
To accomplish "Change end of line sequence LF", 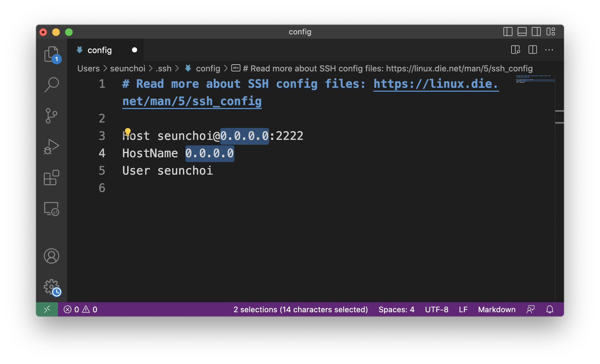I will tap(463, 309).
